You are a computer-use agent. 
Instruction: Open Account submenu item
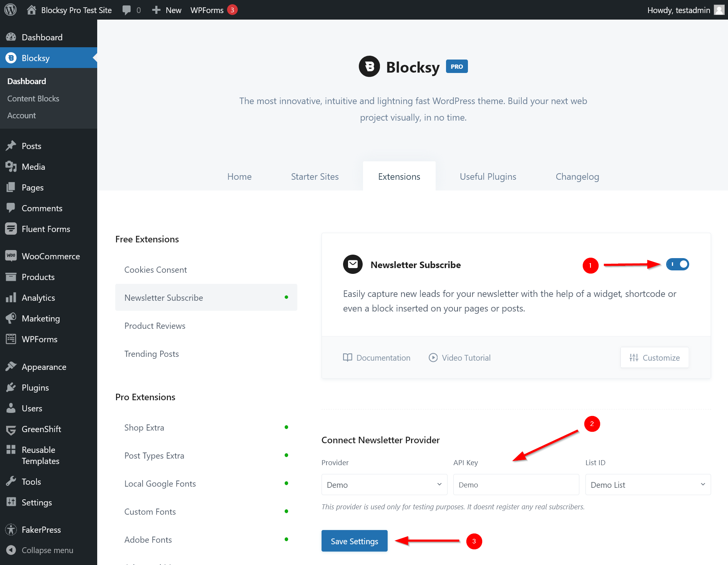22,116
